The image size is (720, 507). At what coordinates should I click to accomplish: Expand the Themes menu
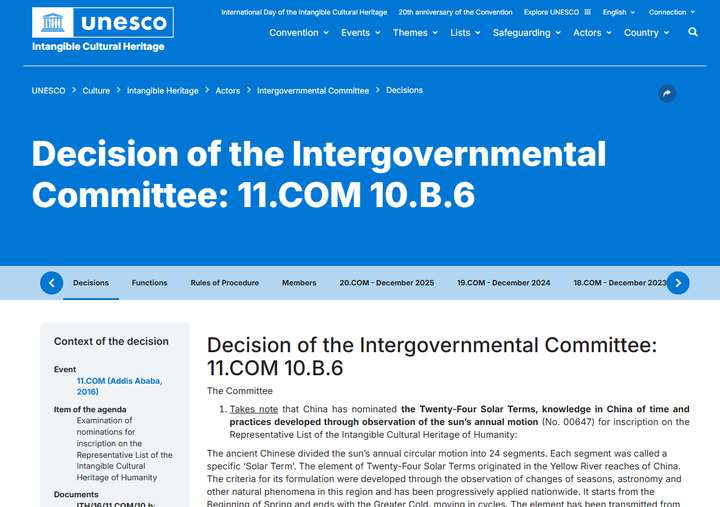[415, 33]
